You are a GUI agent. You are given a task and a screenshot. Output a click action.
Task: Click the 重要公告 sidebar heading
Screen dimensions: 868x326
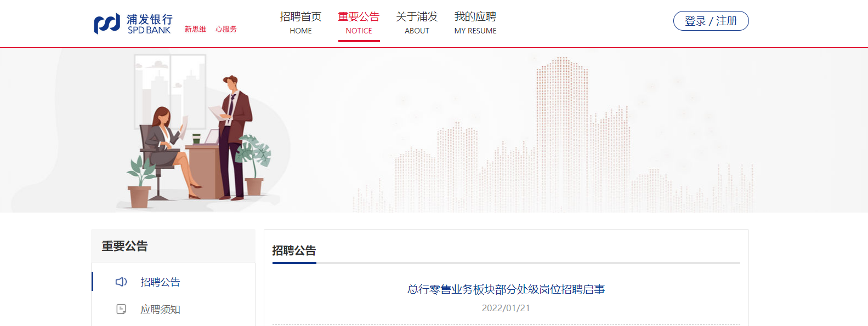click(124, 246)
